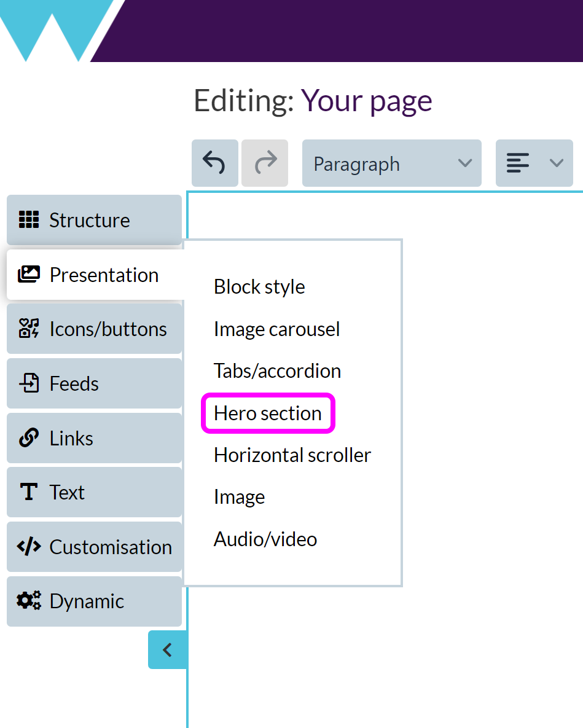
Task: Collapse the sidebar with the chevron button
Action: pyautogui.click(x=168, y=649)
